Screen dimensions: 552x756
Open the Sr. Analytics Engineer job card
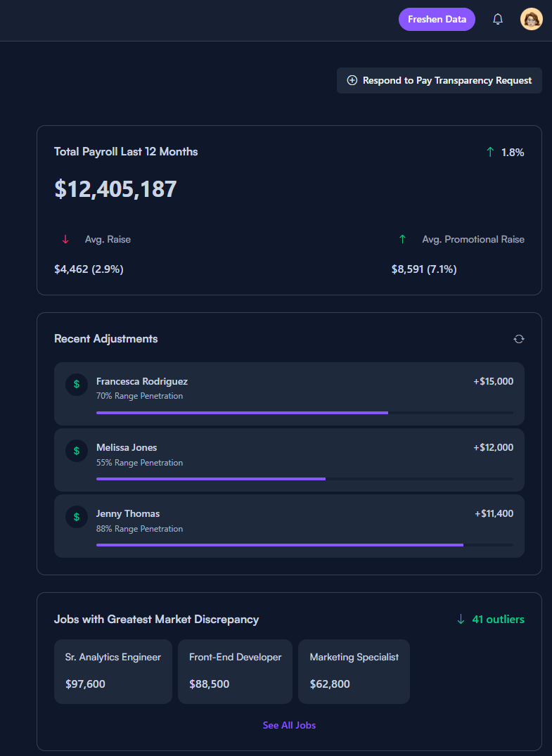(113, 671)
